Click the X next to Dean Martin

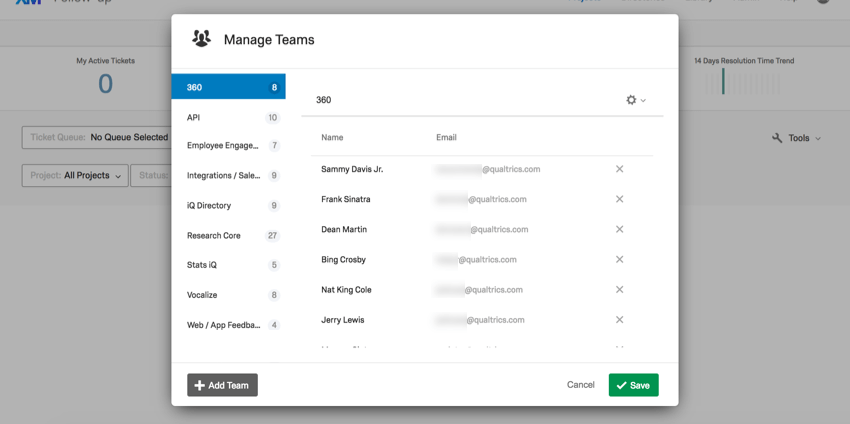pos(619,229)
